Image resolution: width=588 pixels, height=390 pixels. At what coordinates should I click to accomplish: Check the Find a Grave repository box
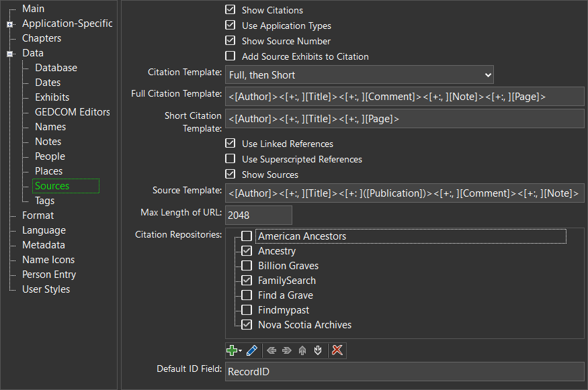[247, 295]
